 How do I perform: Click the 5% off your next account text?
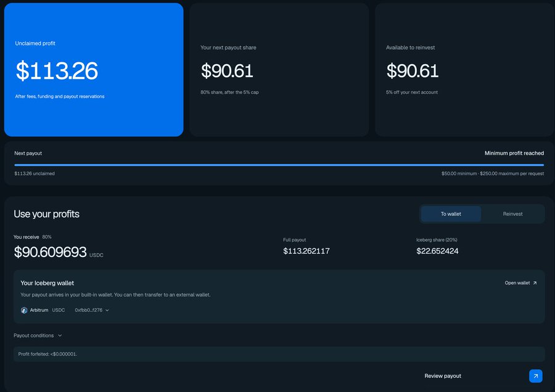[x=412, y=92]
